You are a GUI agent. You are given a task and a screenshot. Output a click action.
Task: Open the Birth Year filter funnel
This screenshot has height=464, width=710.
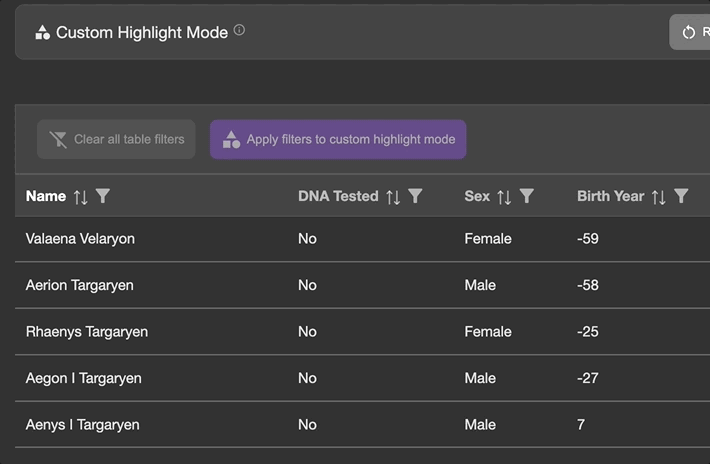681,196
